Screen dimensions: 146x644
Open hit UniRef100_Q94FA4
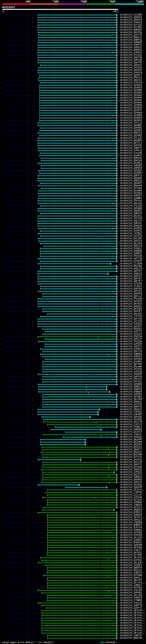131,17
